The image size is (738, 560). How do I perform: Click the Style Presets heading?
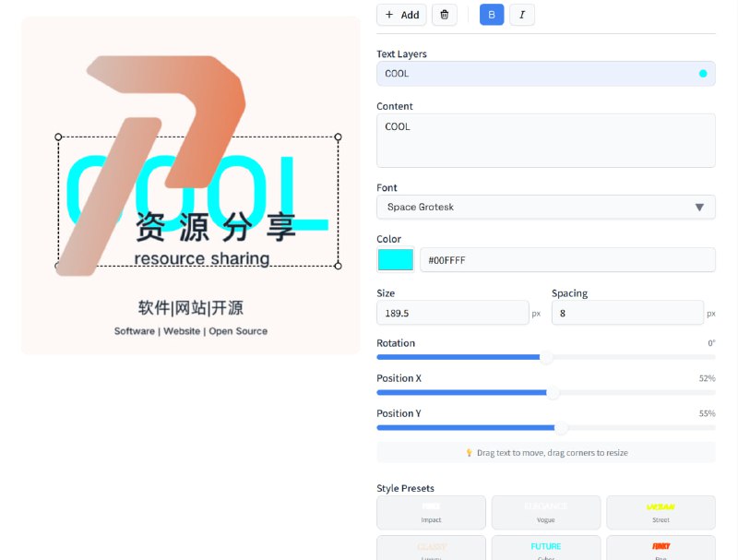[x=405, y=488]
